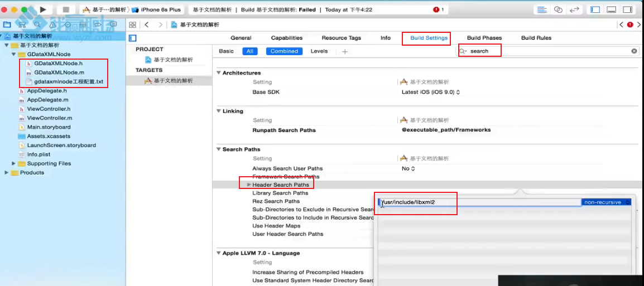The image size is (644, 286).
Task: Switch to the standard editor
Action: tap(542, 9)
